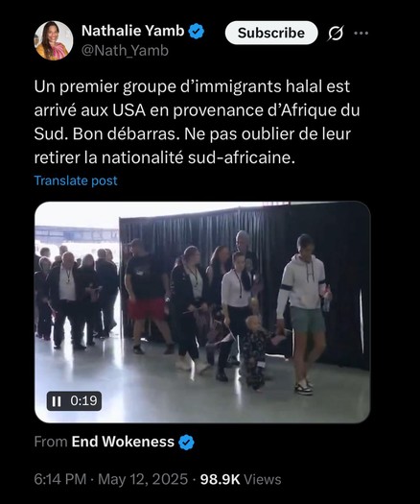Image resolution: width=420 pixels, height=504 pixels.
Task: Click the Nathalie Yamb display name
Action: coord(133,31)
